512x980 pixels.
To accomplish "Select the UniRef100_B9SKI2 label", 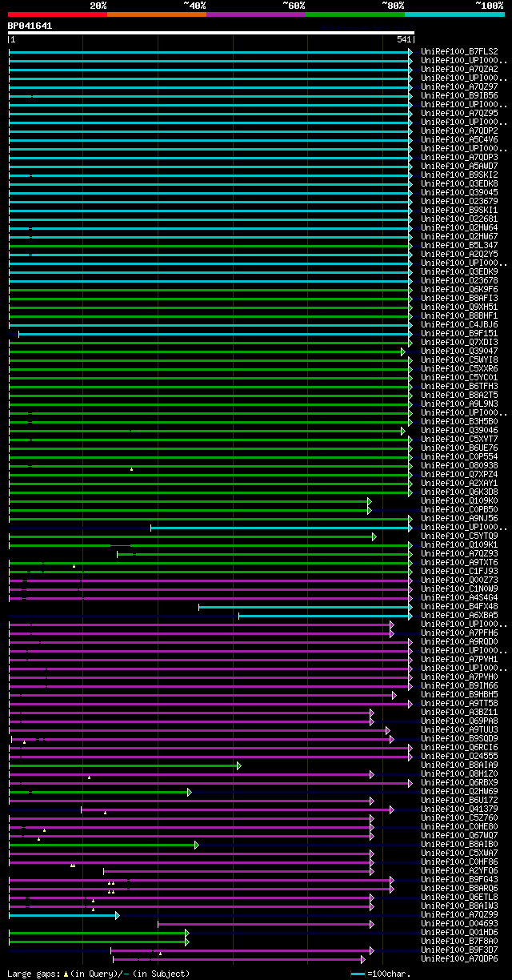I will tap(459, 175).
